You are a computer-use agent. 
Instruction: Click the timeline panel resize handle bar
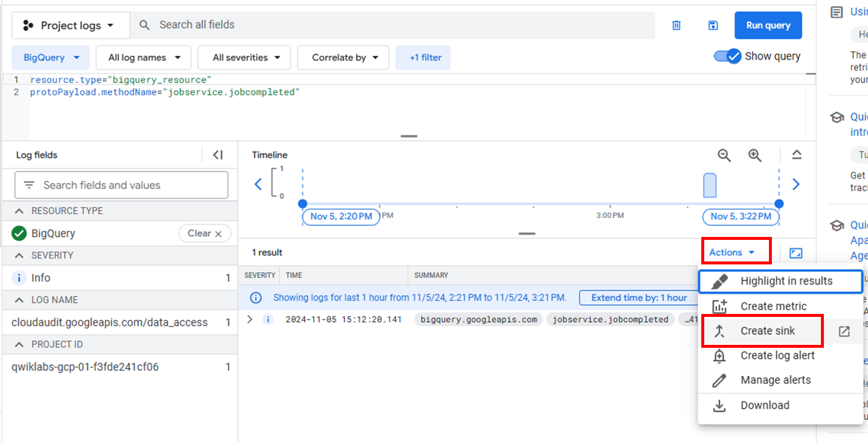(527, 234)
